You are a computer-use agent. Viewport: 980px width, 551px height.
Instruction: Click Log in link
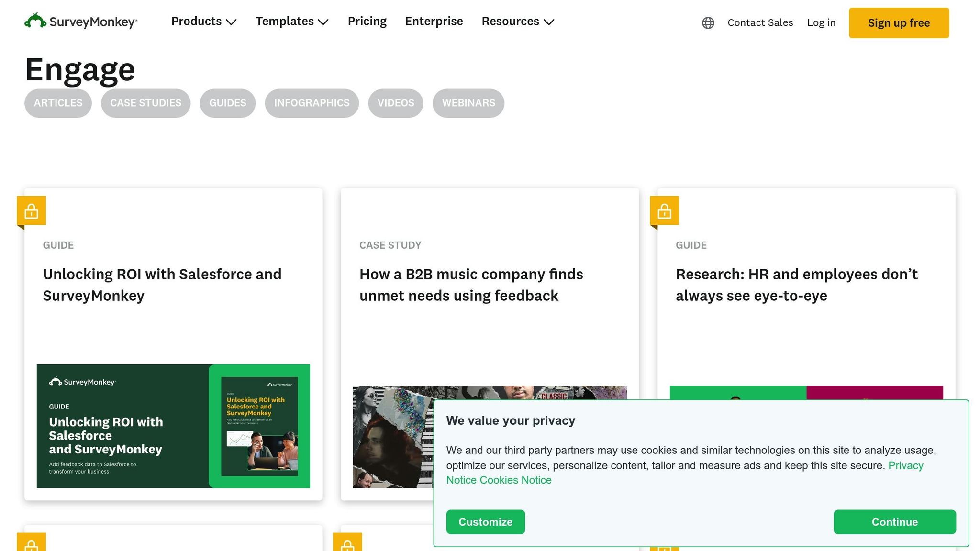tap(821, 22)
